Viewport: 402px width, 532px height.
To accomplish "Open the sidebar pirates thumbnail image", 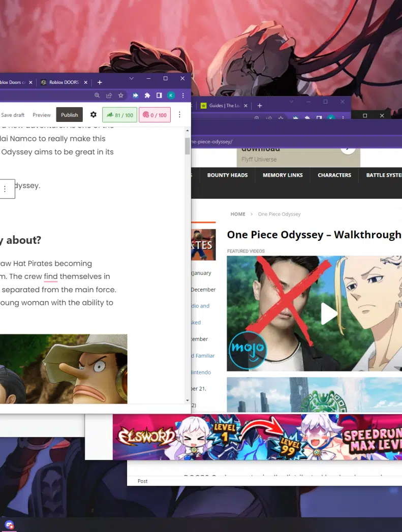I will (204, 244).
